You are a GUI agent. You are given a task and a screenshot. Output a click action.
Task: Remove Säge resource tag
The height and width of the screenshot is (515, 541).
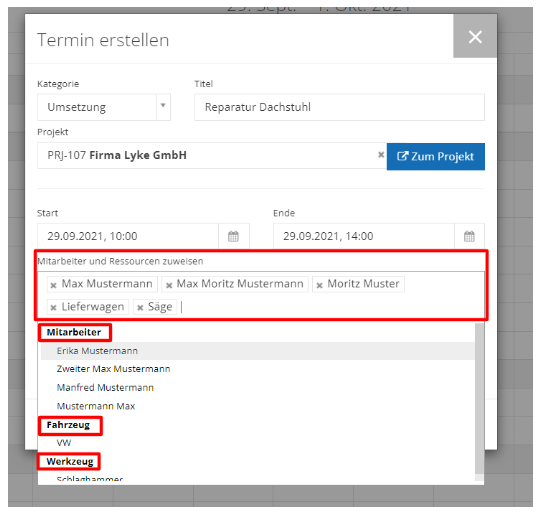[x=140, y=307]
